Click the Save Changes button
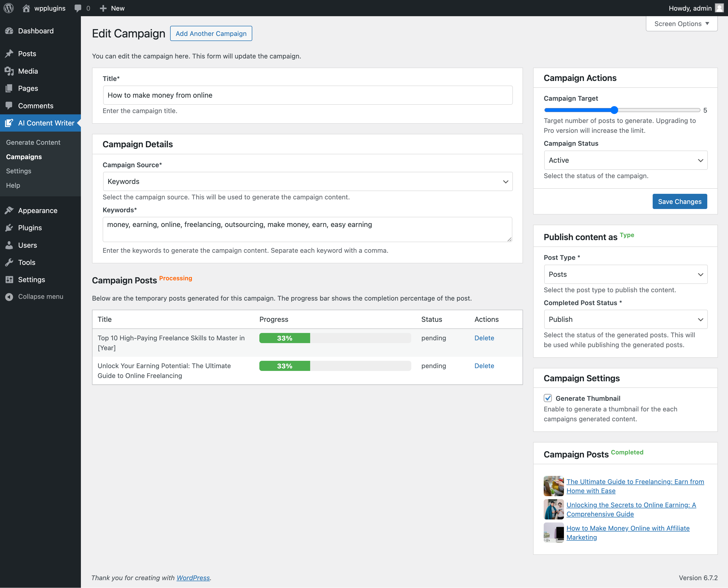Image resolution: width=728 pixels, height=588 pixels. 679,202
